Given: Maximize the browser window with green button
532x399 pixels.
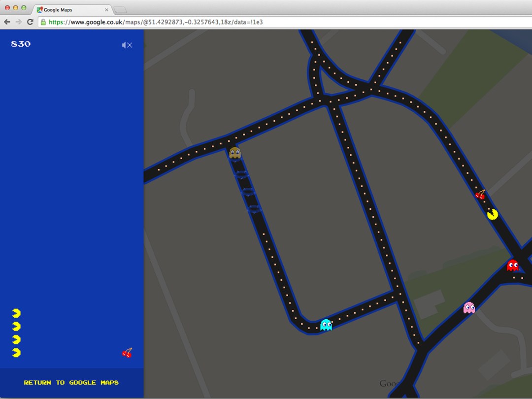Looking at the screenshot, I should click(24, 8).
